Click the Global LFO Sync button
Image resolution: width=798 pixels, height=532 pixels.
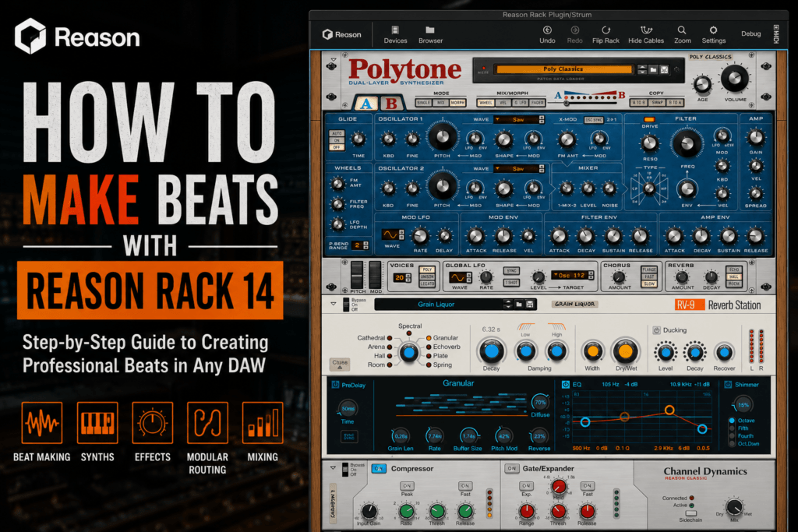(x=511, y=271)
